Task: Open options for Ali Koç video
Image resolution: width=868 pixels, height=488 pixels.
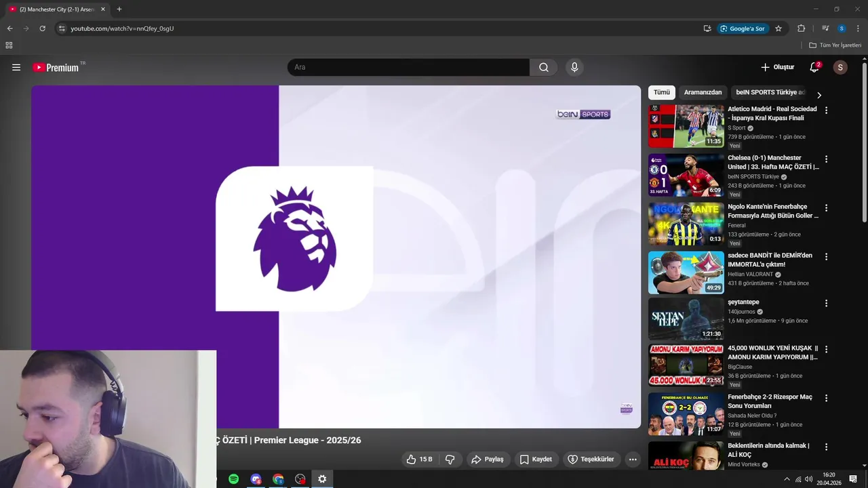Action: click(826, 447)
